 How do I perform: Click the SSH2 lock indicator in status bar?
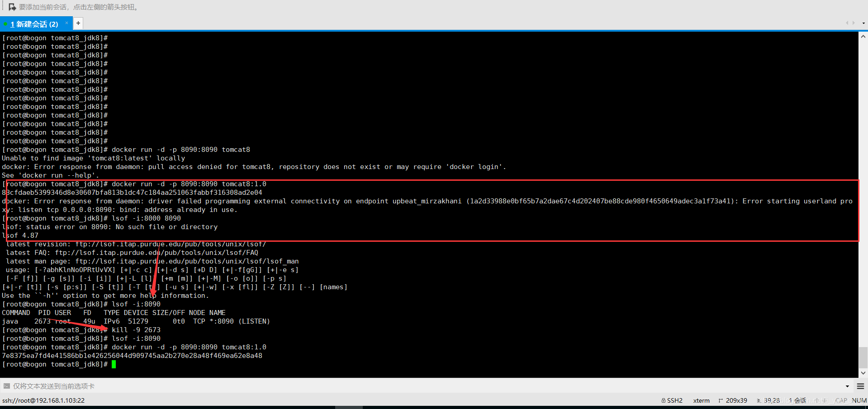coord(672,400)
